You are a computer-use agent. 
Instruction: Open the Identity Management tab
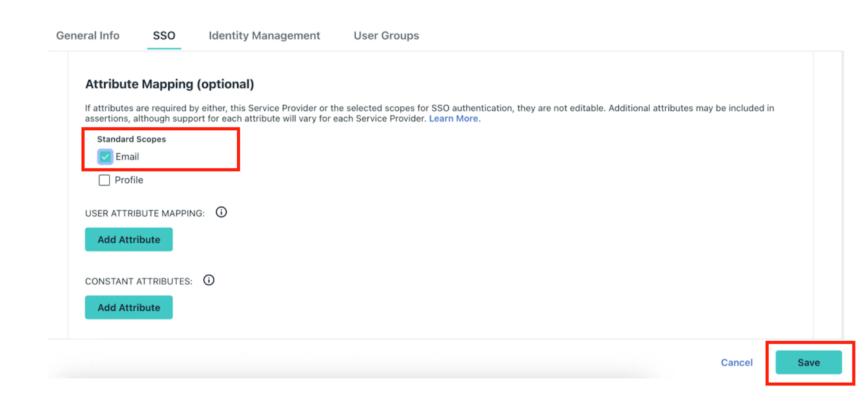[x=264, y=35]
